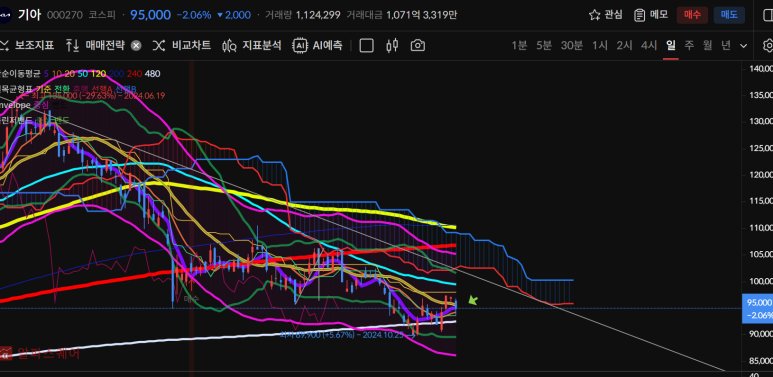Toggle the 20-day moving average legend
Image resolution: width=773 pixels, height=377 pixels.
tap(70, 74)
